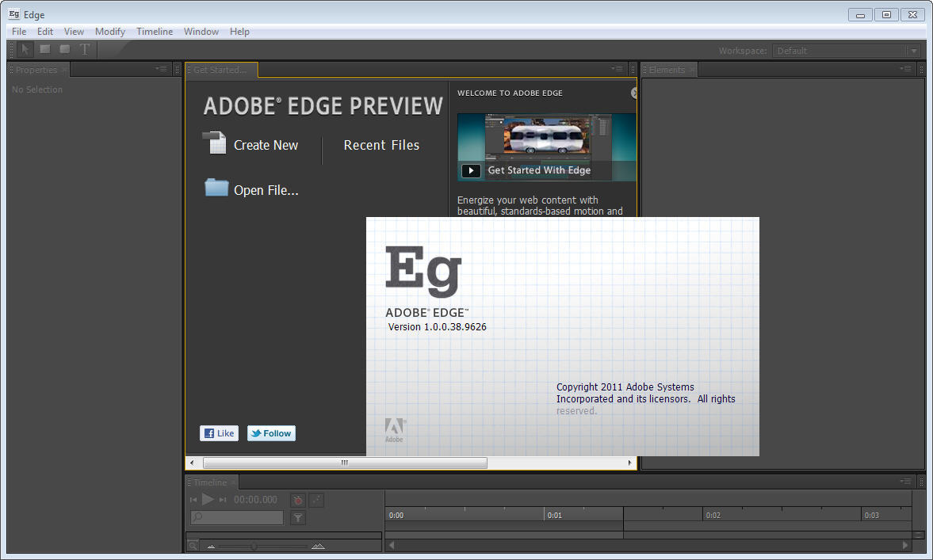Click the 0:00 mark on timeline ruler
933x560 pixels.
coord(396,516)
